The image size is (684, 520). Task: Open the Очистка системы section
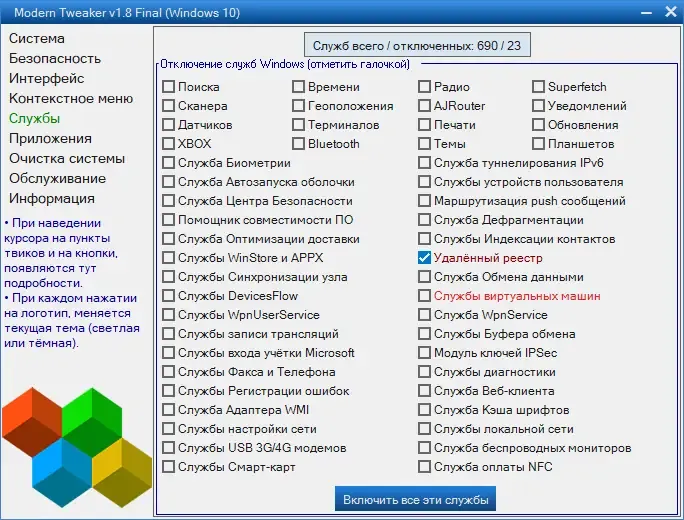coord(67,158)
